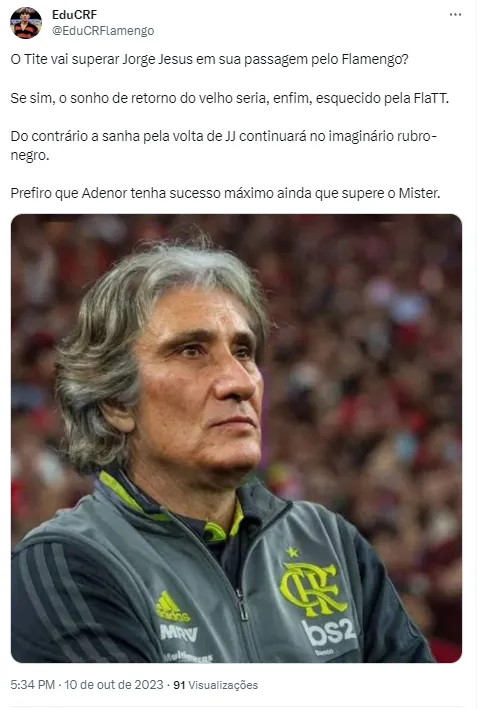This screenshot has width=479, height=709.
Task: Open the 91 Visualizações view count
Action: tap(216, 685)
